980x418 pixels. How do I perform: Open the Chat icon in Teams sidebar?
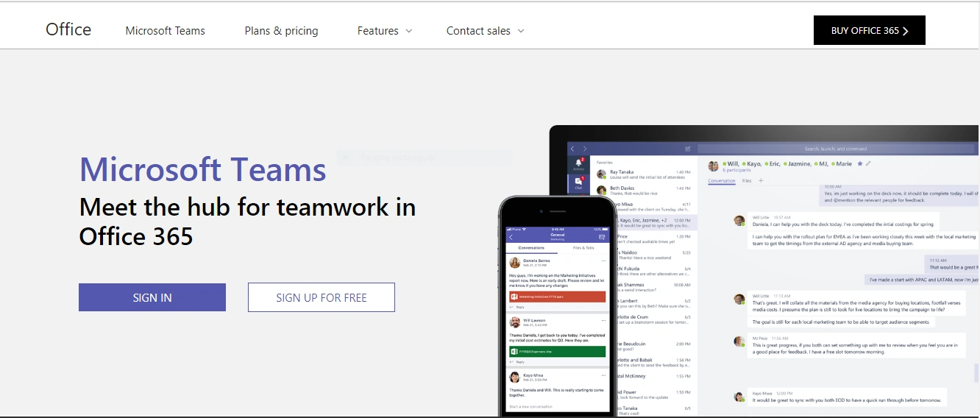pos(578,183)
